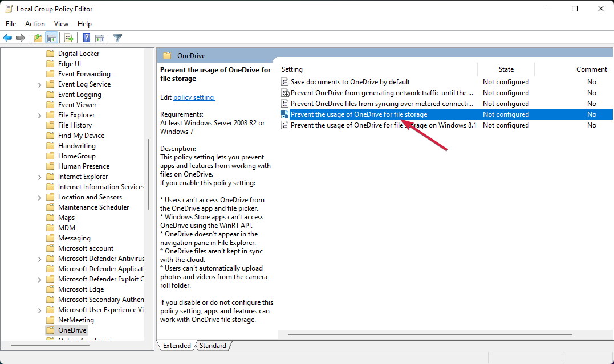Click the Export List toolbar icon
Viewport: 614px width, 364px height.
coord(69,38)
